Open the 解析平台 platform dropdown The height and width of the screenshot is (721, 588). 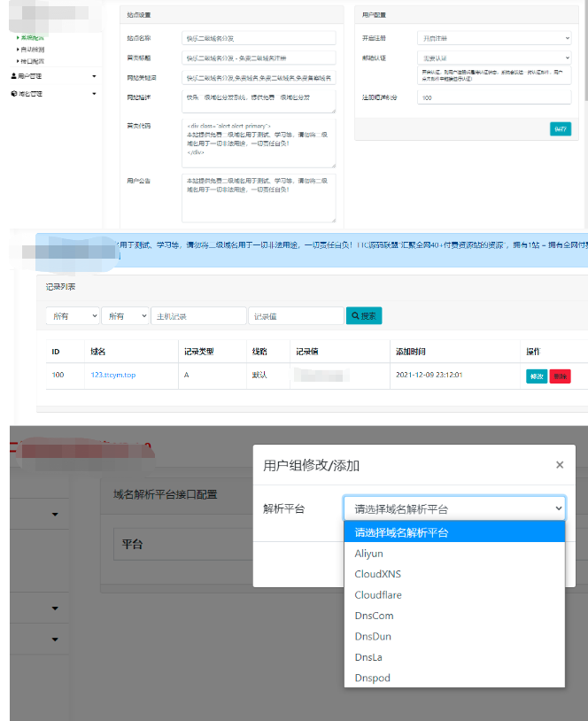click(x=453, y=508)
